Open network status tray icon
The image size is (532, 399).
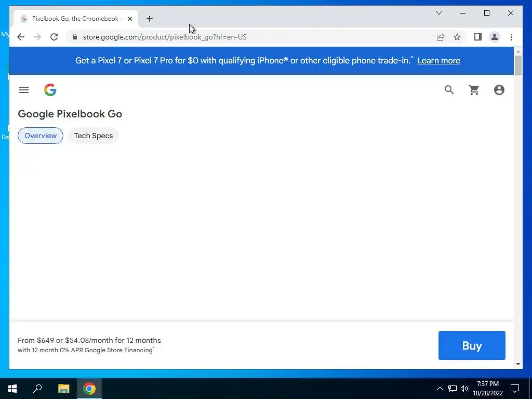(453, 389)
